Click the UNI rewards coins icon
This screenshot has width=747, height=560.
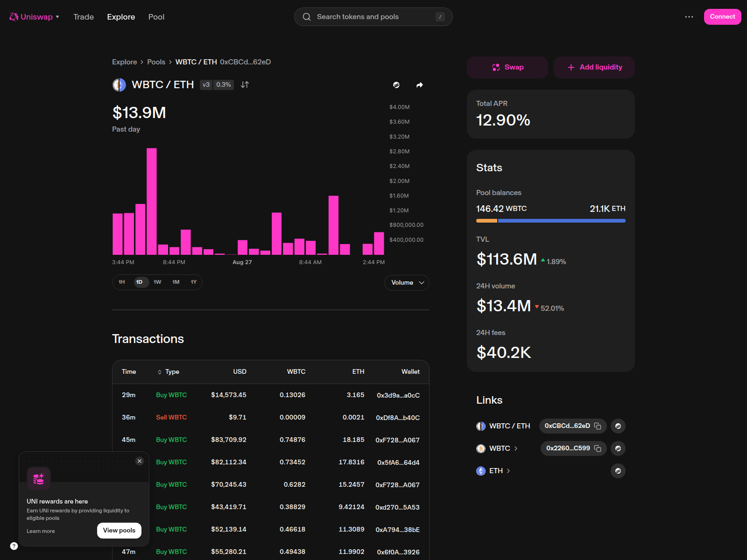39,479
